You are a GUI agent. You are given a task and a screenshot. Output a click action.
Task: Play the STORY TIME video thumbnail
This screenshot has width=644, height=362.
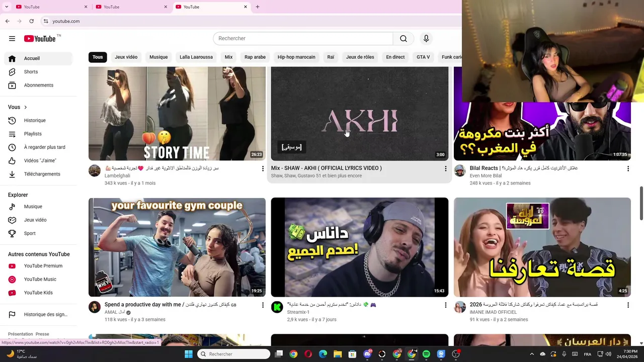point(177,114)
